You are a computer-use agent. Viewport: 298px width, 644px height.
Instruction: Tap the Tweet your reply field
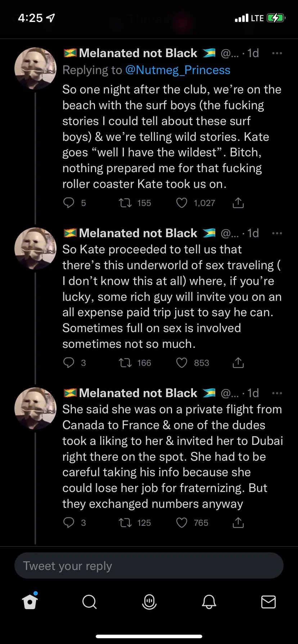149,566
